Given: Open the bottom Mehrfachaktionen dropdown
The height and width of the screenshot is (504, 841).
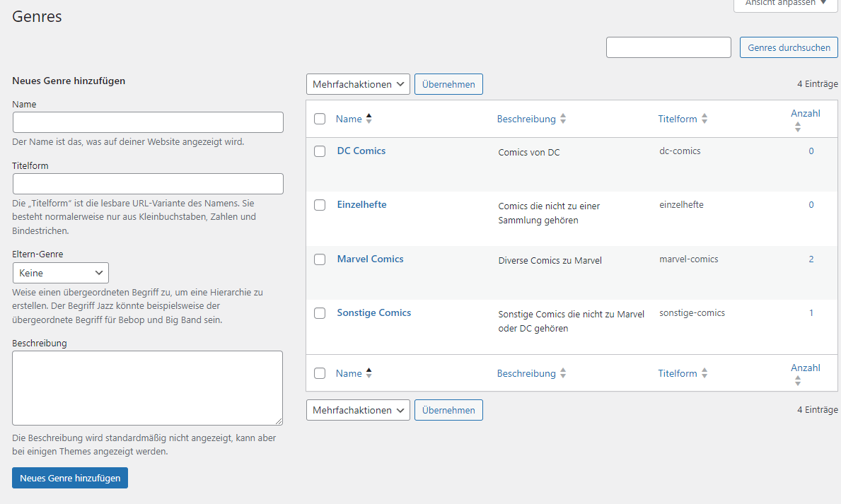Looking at the screenshot, I should point(358,410).
